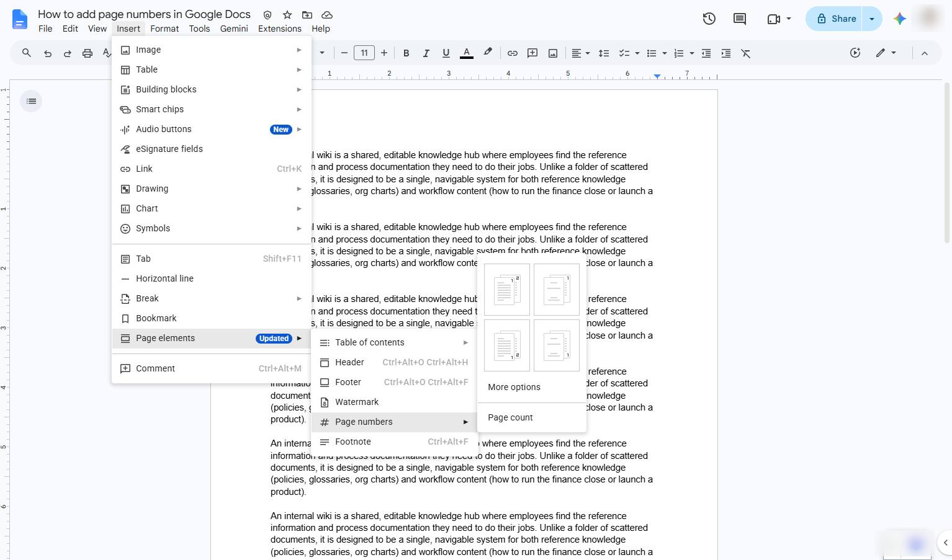Choose Smart chips in Insert menu

pos(211,109)
